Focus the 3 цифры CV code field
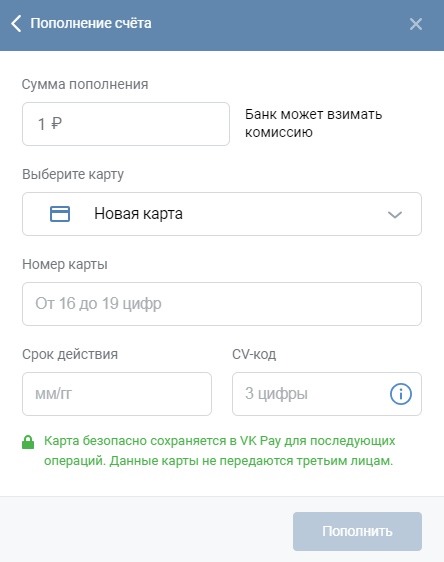Screen dimensions: 444x562 [x=327, y=394]
